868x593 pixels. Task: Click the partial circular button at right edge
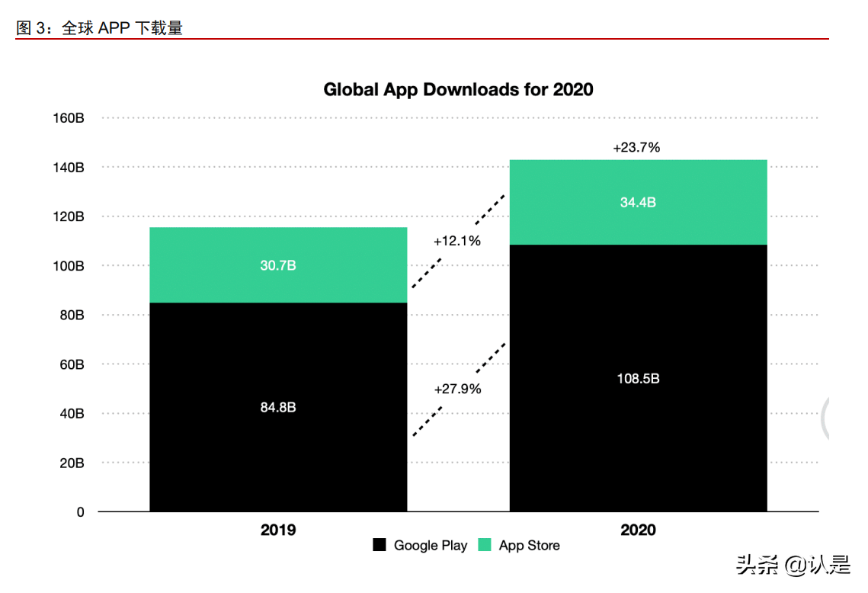(x=825, y=419)
